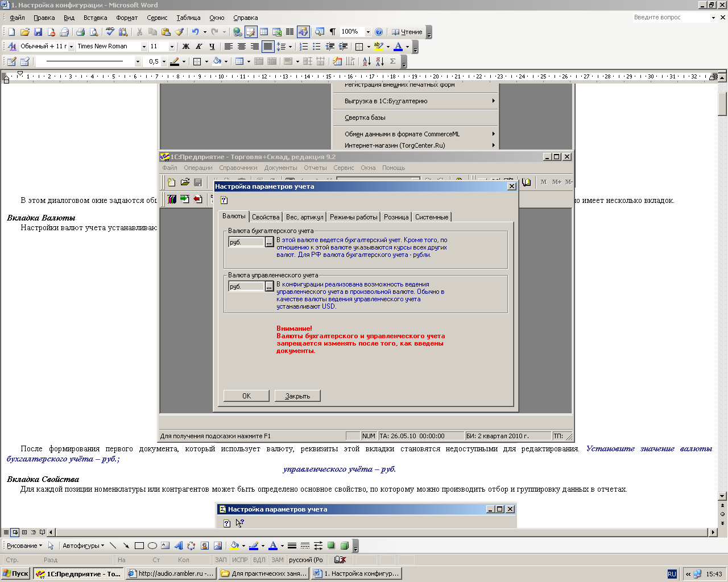Viewport: 728px width, 582px height.
Task: Select the Format Painter brush
Action: [x=179, y=32]
